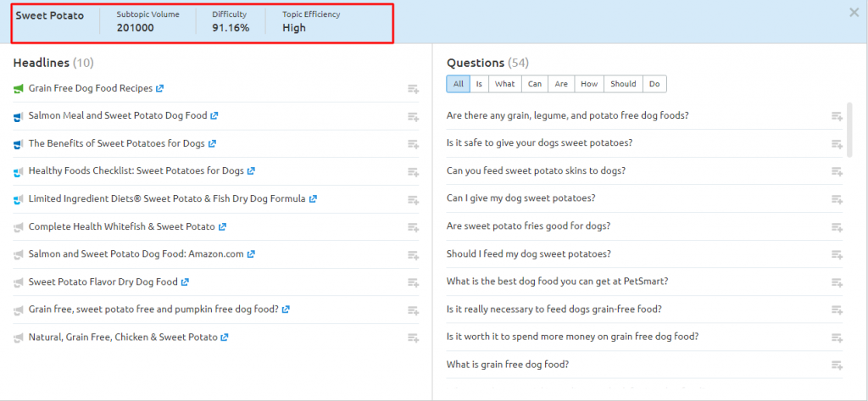Add question about grain, legume, potato free foods to list
868x401 pixels.
pos(837,116)
